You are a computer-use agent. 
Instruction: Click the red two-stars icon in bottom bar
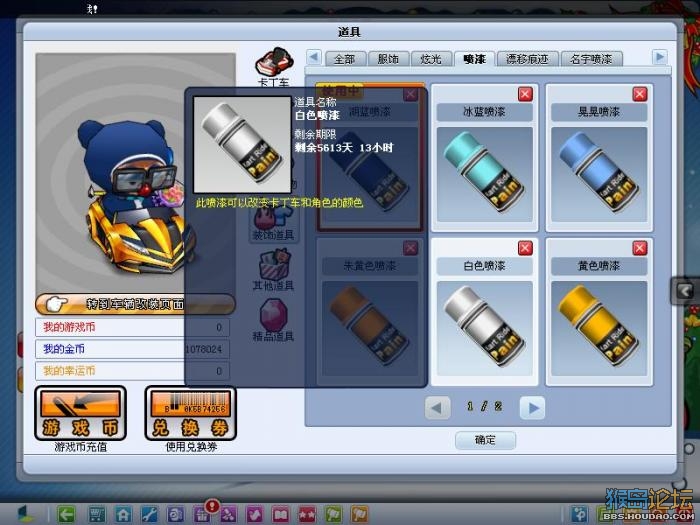click(x=307, y=514)
